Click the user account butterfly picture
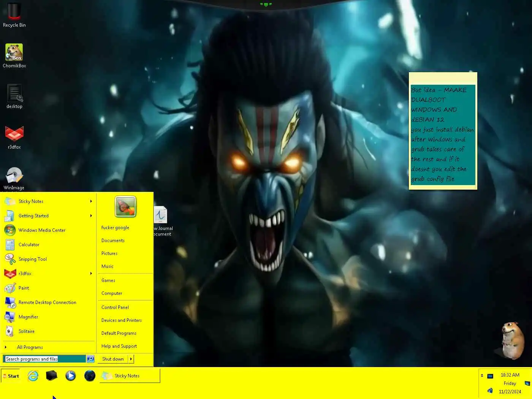 point(125,206)
